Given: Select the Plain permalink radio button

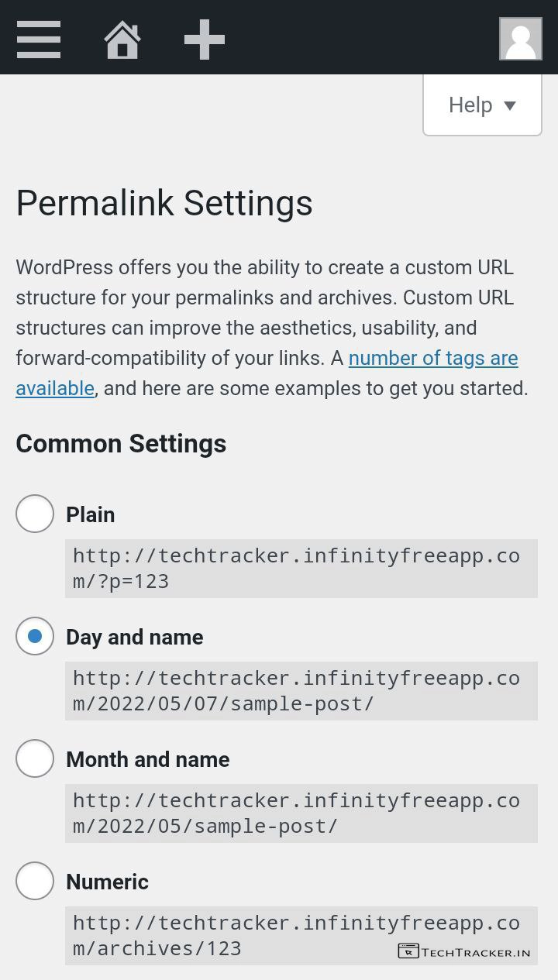Looking at the screenshot, I should pyautogui.click(x=35, y=514).
